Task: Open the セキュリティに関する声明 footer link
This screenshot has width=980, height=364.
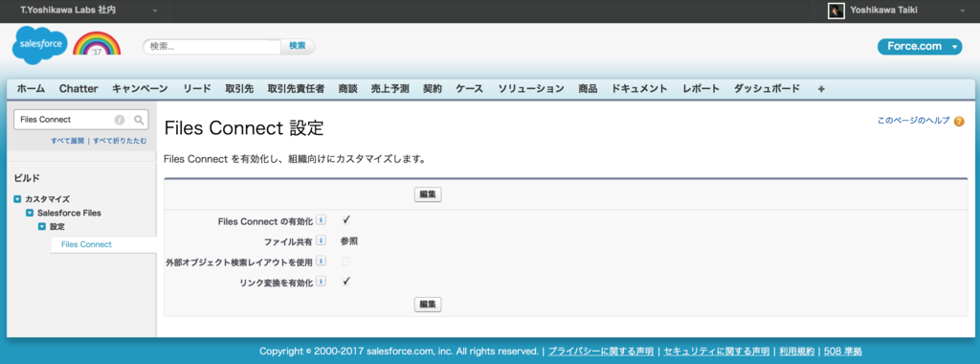Action: tap(716, 352)
